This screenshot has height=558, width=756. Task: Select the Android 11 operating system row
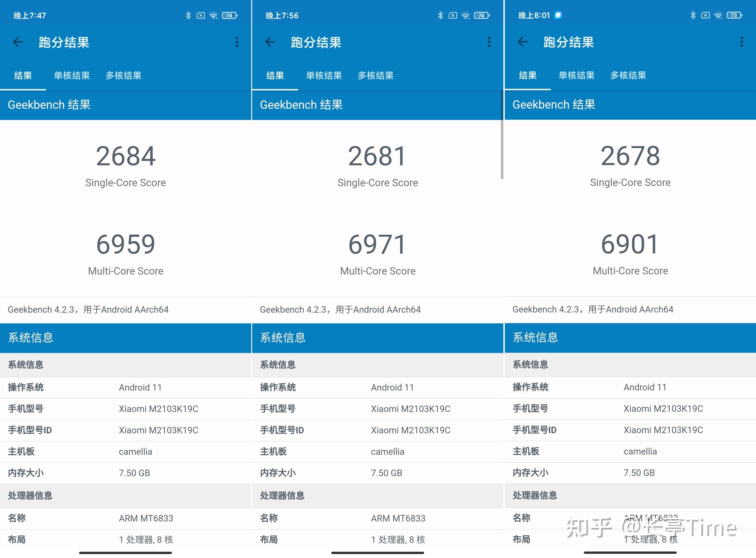pyautogui.click(x=140, y=387)
